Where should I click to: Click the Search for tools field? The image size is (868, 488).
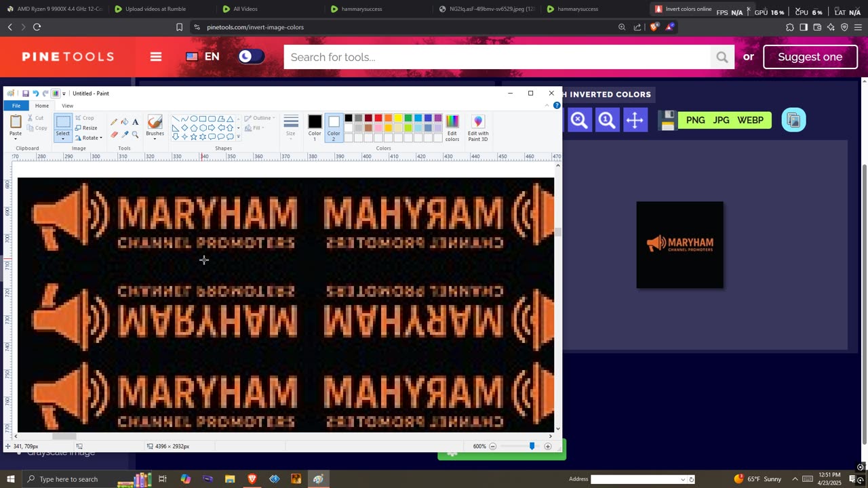497,57
